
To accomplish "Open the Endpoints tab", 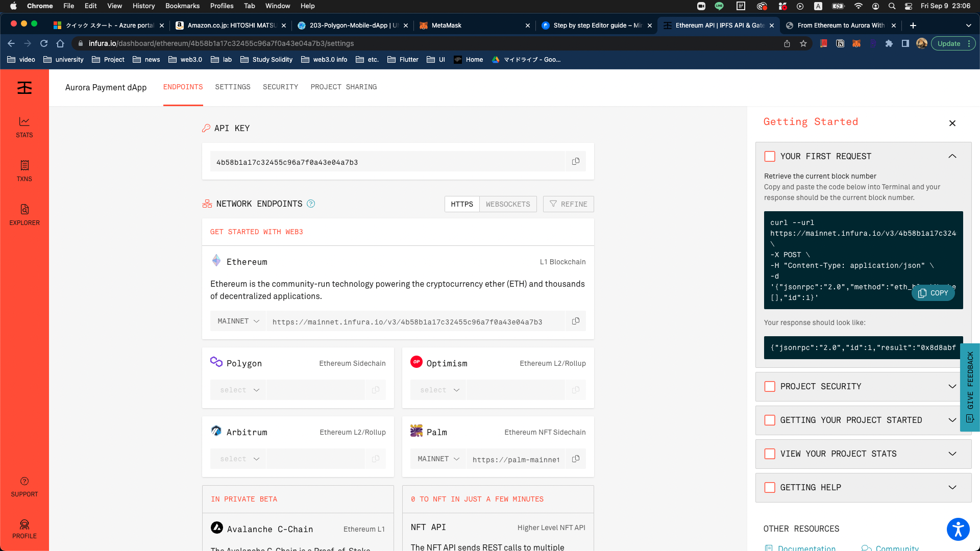I will coord(183,87).
